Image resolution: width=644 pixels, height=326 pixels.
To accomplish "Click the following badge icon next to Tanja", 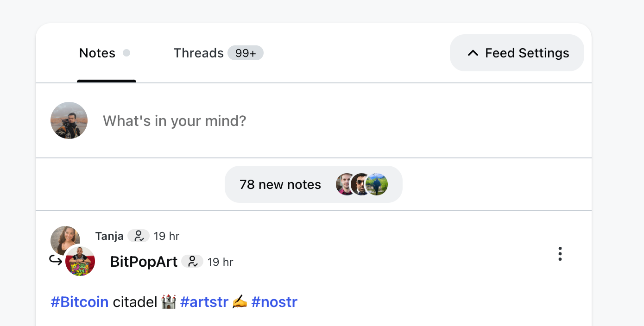I will point(139,236).
